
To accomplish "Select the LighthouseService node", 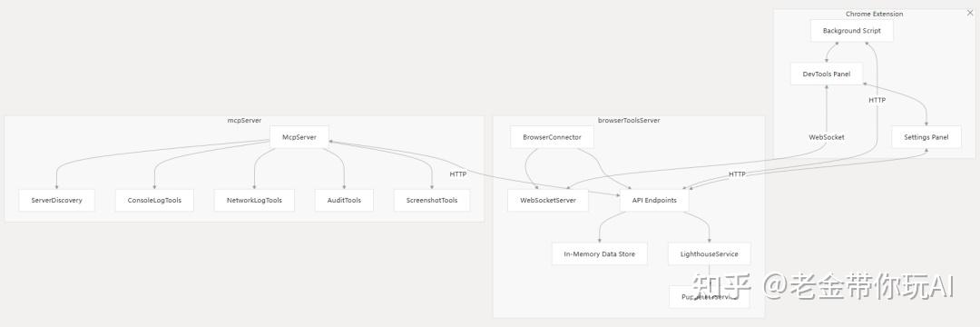I will (x=710, y=253).
